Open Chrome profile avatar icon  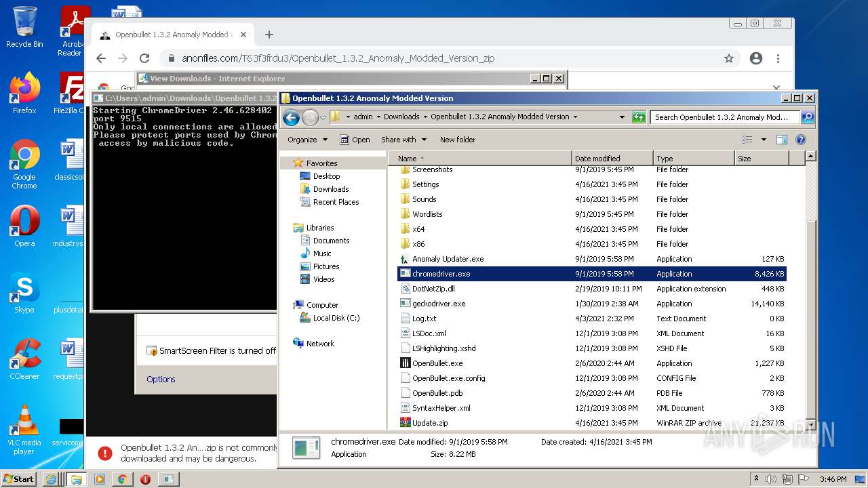pos(756,58)
